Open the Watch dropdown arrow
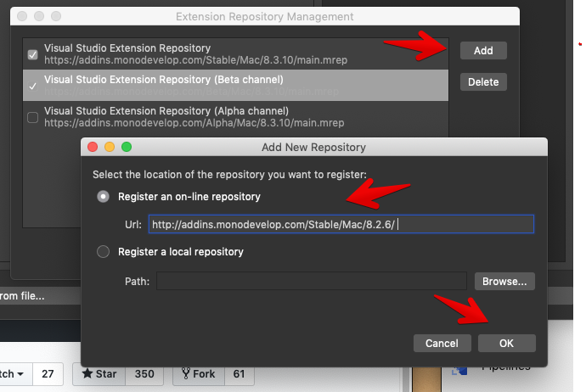This screenshot has width=586, height=392. click(18, 374)
